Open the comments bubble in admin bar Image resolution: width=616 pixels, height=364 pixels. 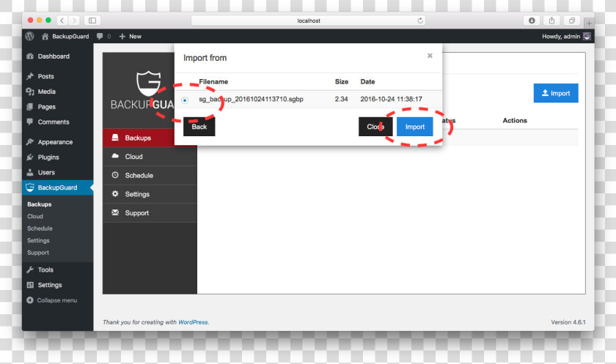(100, 37)
